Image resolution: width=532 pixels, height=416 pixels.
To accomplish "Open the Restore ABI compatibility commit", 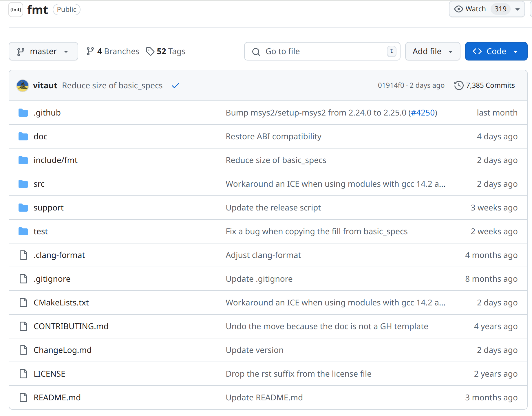I will coord(273,137).
